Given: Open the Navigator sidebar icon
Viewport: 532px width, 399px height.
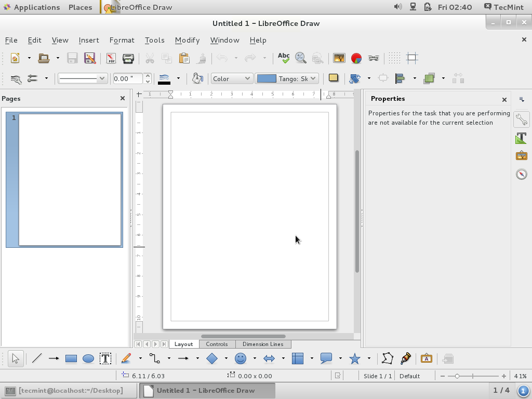Looking at the screenshot, I should [521, 174].
